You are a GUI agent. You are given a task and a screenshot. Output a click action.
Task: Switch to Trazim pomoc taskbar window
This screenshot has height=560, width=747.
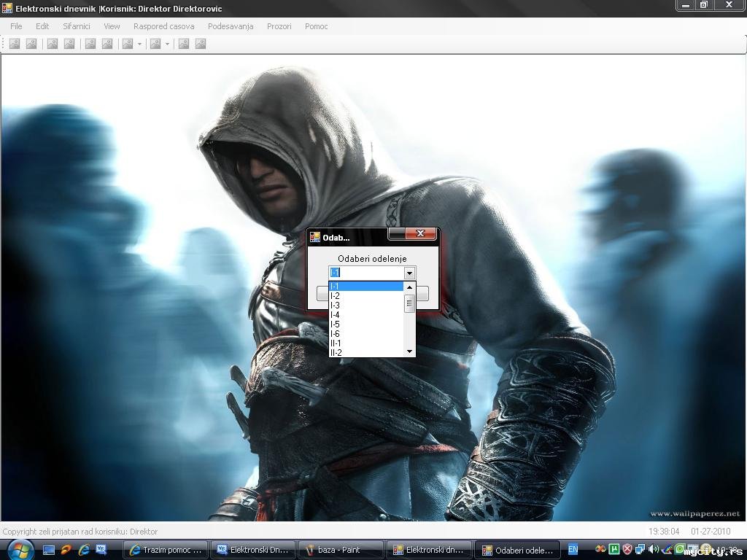(x=166, y=550)
